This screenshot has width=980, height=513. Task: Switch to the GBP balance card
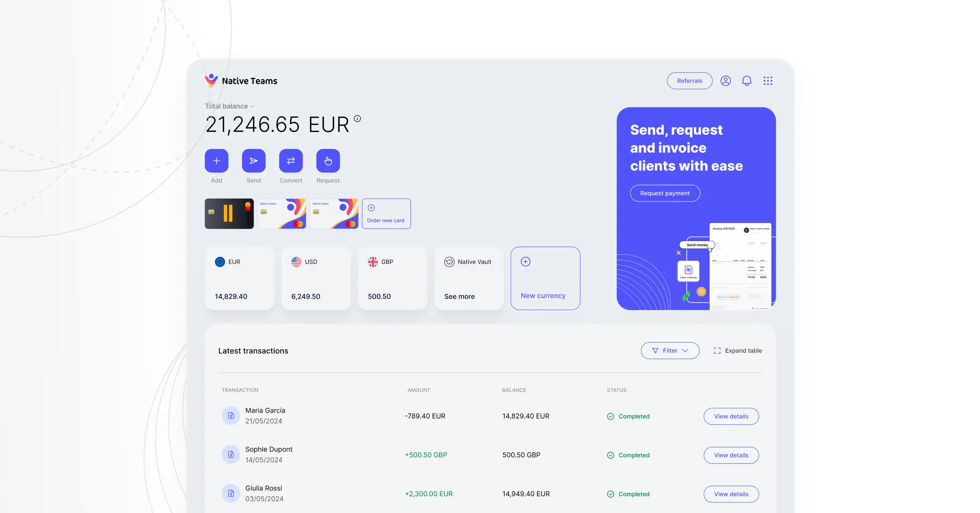392,278
